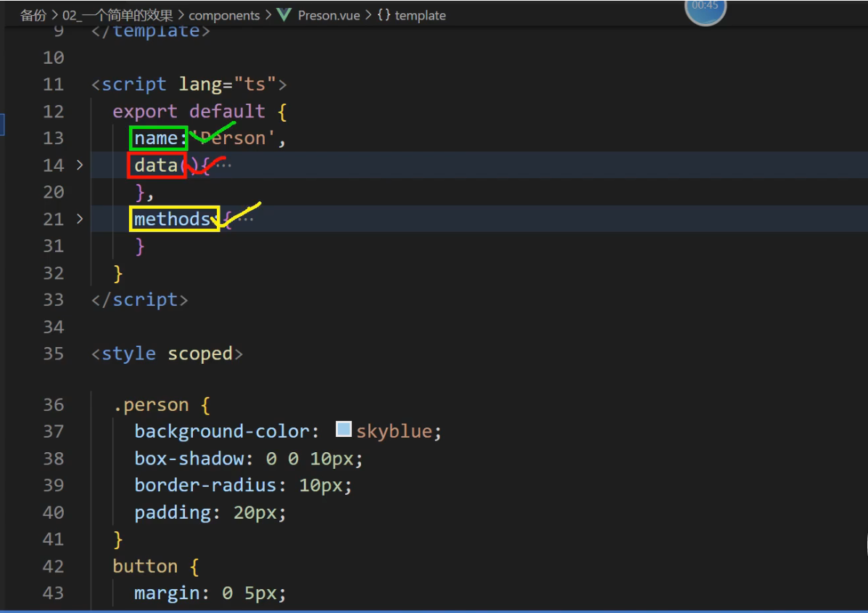Expand the folded data() block on line 14
868x613 pixels.
[80, 165]
